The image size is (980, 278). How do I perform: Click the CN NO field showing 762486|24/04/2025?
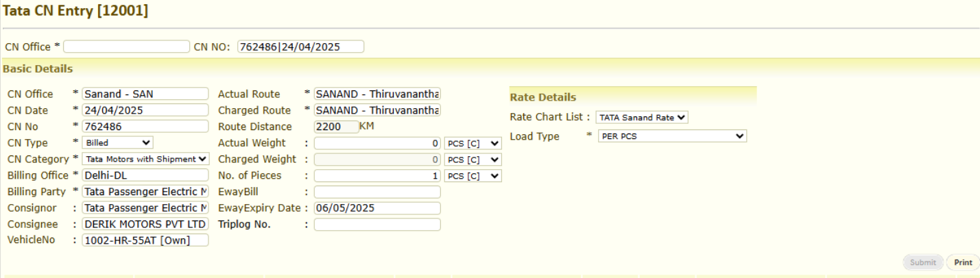click(x=300, y=47)
